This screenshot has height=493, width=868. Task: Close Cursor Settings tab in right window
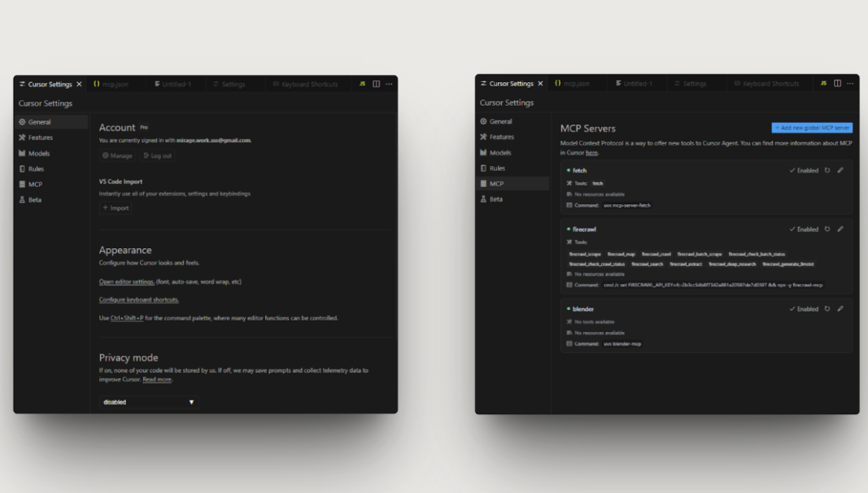click(x=540, y=84)
